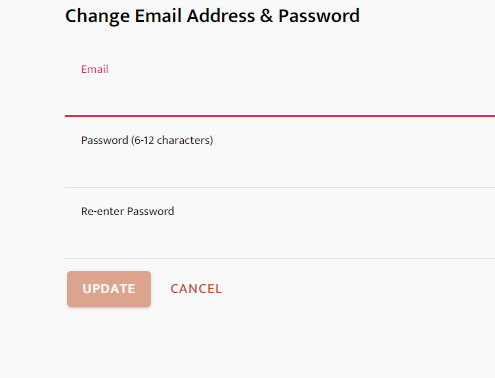
Task: Click the UPDATE button
Action: coord(109,289)
